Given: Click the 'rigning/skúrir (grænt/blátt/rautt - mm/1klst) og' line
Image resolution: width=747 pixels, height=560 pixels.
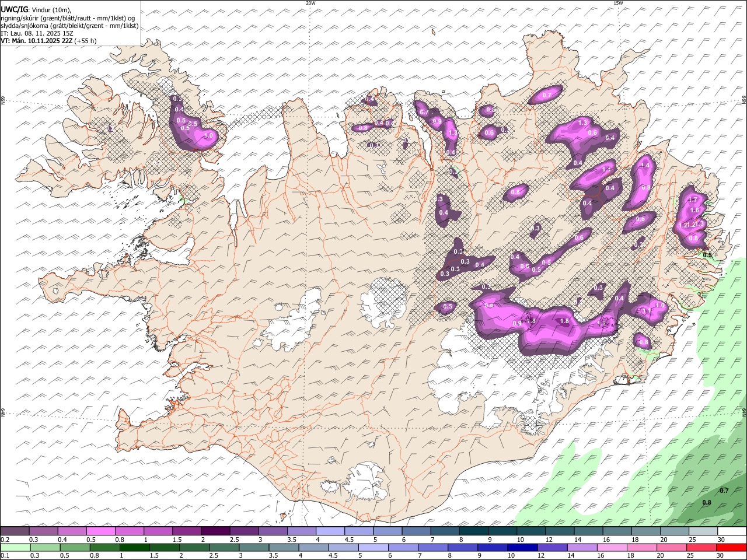Looking at the screenshot, I should click(x=68, y=18).
